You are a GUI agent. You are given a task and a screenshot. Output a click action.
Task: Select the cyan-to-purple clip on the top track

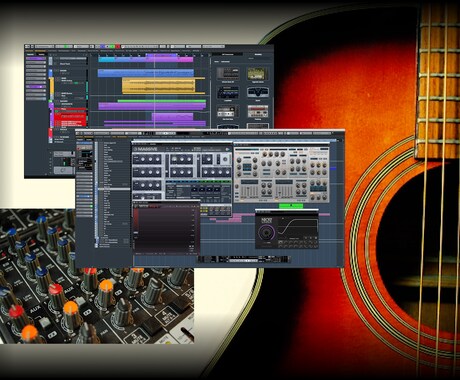tap(146, 59)
